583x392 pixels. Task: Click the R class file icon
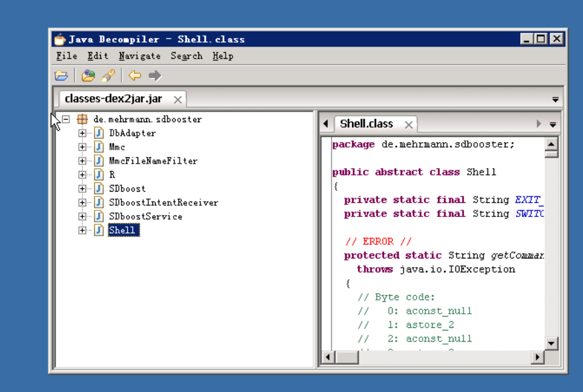click(x=99, y=174)
